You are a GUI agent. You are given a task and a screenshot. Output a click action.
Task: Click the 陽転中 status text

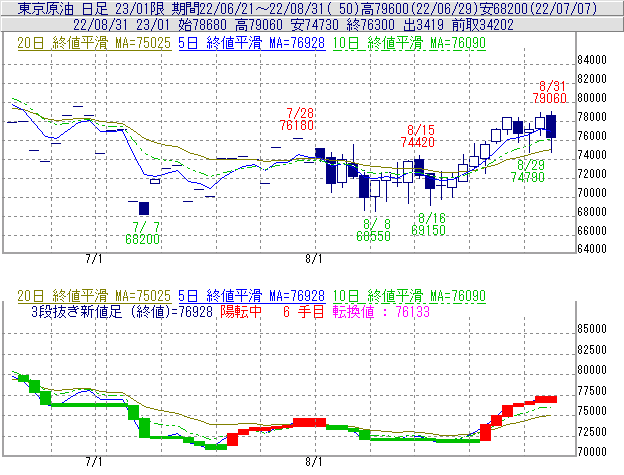pos(241,311)
